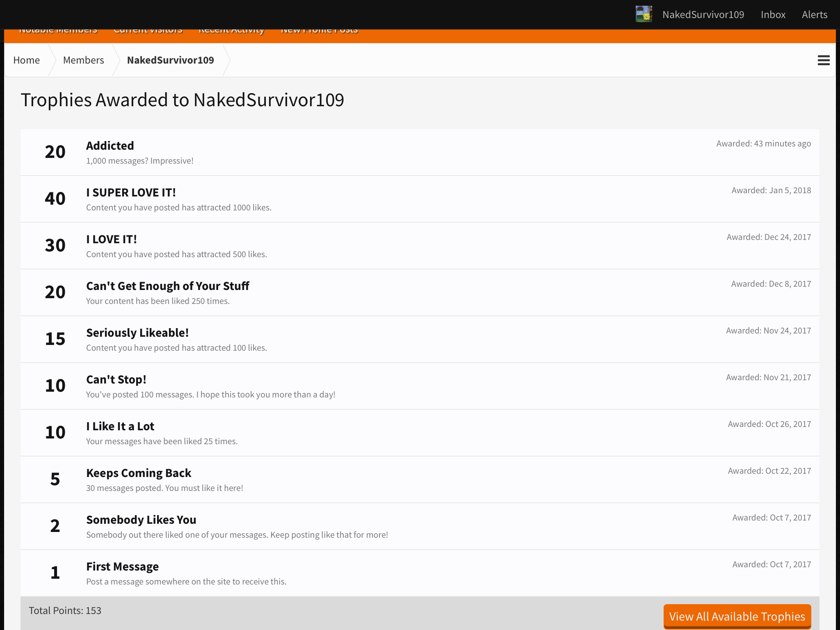The width and height of the screenshot is (840, 630).
Task: Open NakedSurvivor109 account menu in header
Action: [703, 15]
